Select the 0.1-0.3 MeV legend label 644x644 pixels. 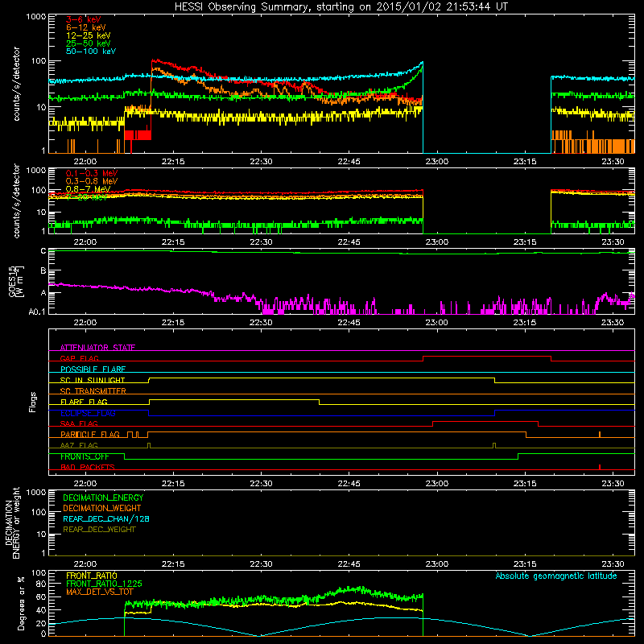[x=92, y=173]
